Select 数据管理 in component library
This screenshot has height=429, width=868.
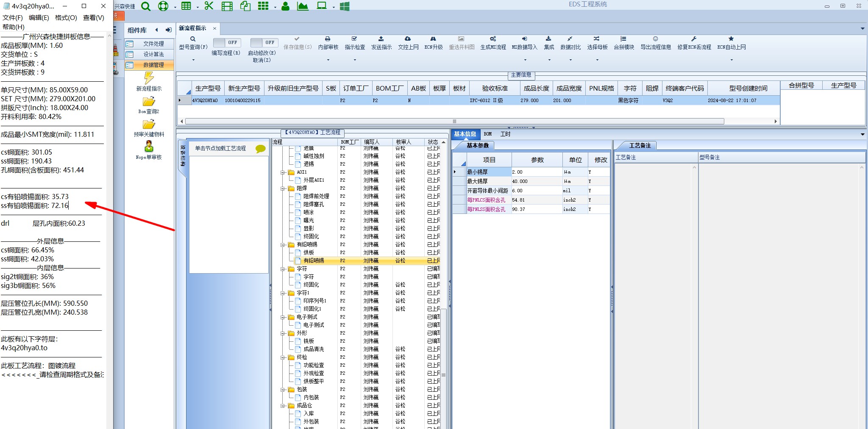tap(149, 65)
